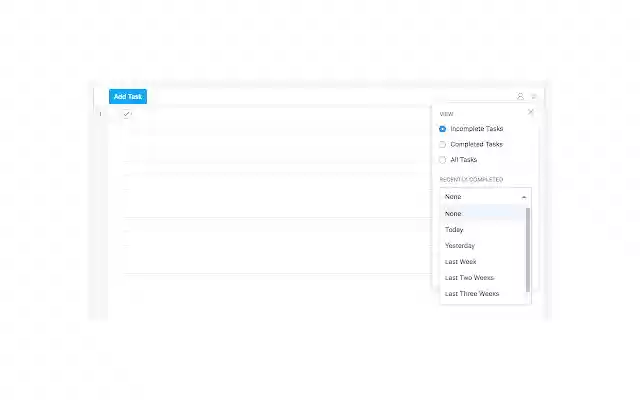
Task: Select the Incomplete Tasks radio button
Action: (442, 129)
